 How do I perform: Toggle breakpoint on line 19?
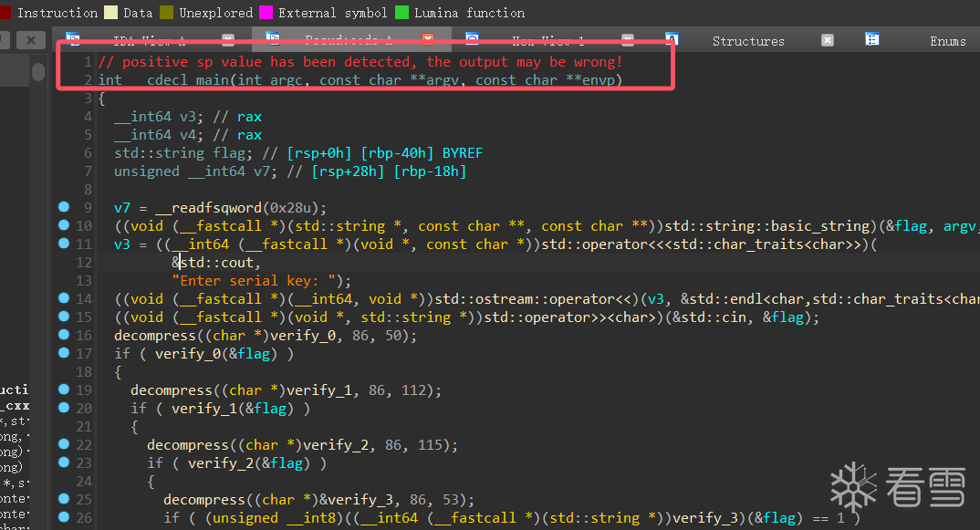(64, 390)
